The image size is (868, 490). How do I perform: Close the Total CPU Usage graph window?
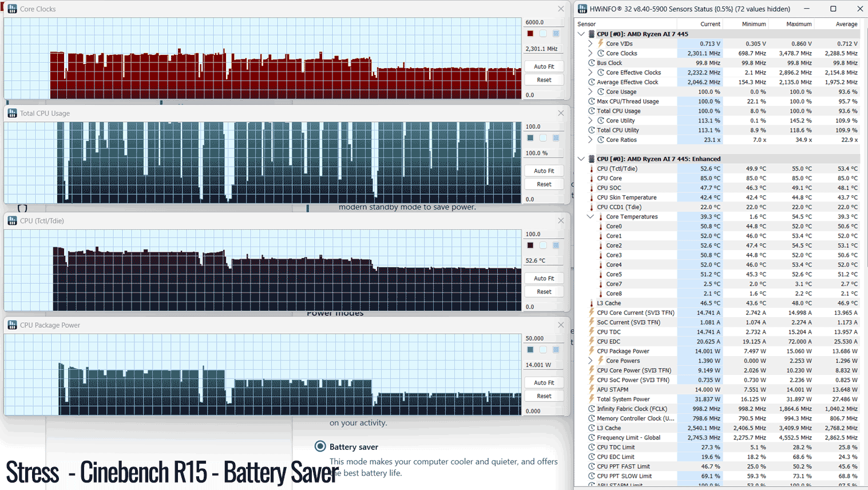561,113
